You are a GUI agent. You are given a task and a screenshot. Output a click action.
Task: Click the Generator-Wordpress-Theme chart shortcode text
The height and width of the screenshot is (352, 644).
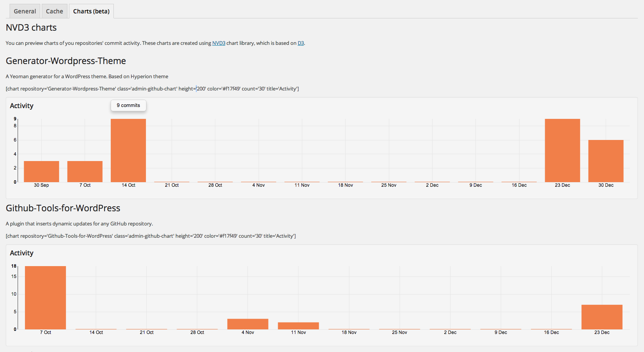point(152,89)
